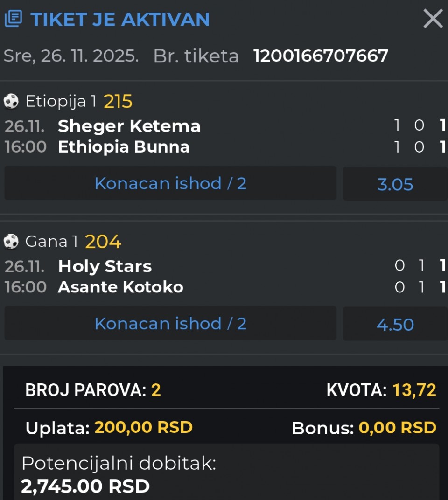Click the KVOTA 13,72 total odds
This screenshot has width=448, height=500.
[x=413, y=390]
